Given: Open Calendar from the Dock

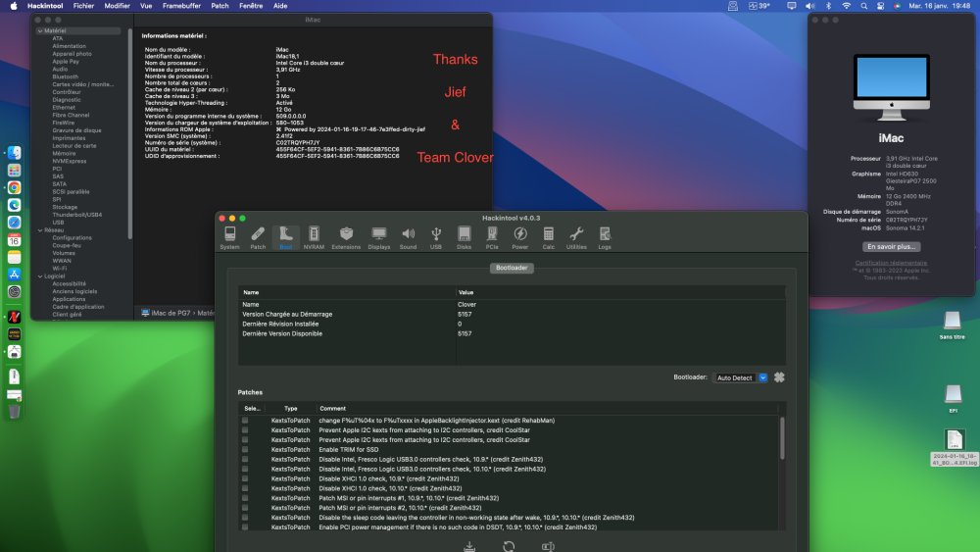Looking at the screenshot, I should tap(14, 240).
